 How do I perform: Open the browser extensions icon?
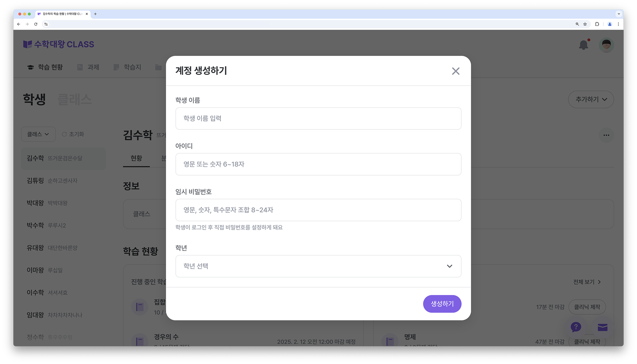point(597,24)
